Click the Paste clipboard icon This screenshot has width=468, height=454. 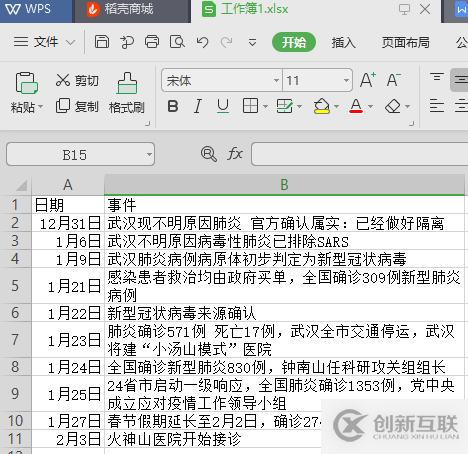(26, 83)
